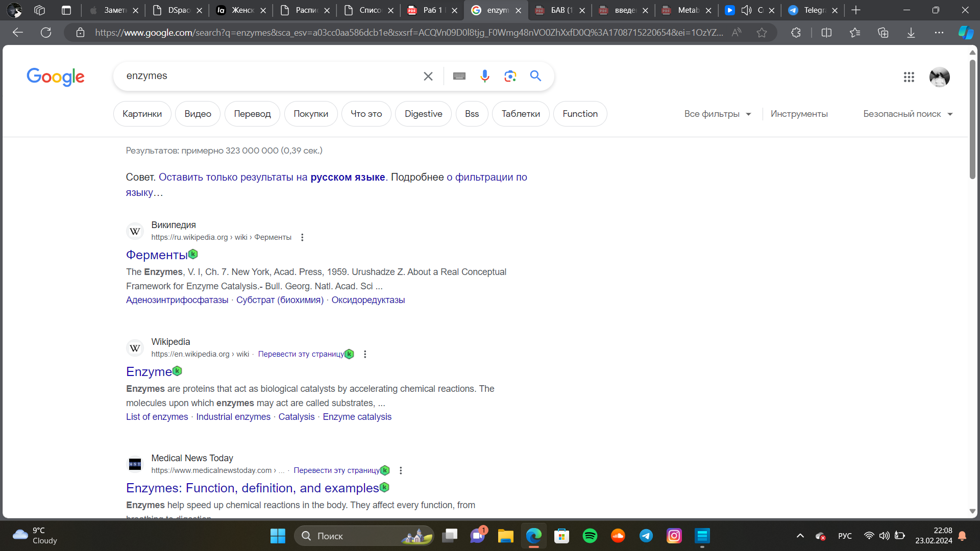Switch to the Картинки filter
The width and height of the screenshot is (980, 551).
click(142, 114)
